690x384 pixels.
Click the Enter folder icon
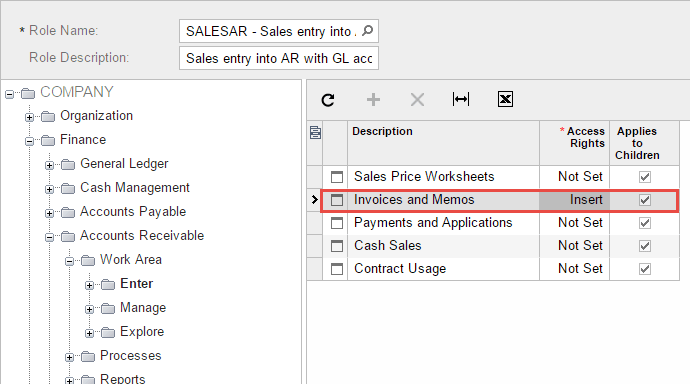coord(108,285)
